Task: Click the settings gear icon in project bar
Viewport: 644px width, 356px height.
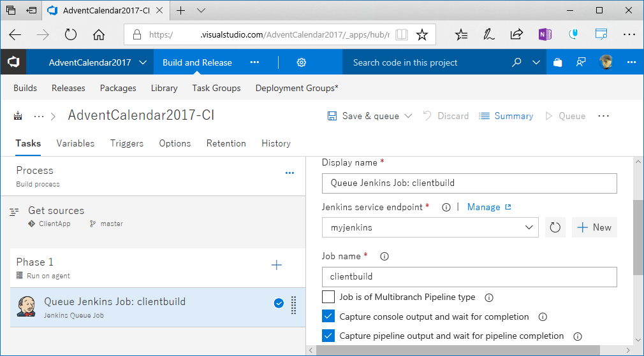Action: 302,62
